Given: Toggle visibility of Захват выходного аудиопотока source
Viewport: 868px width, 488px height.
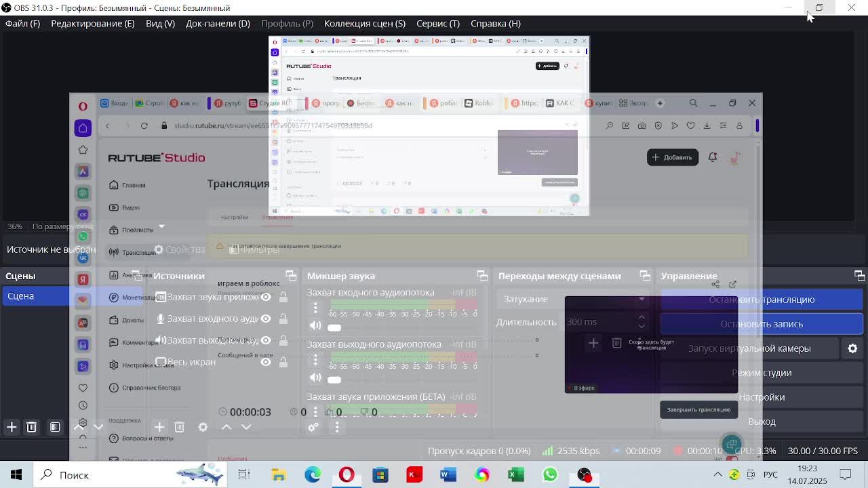Looking at the screenshot, I should (266, 340).
